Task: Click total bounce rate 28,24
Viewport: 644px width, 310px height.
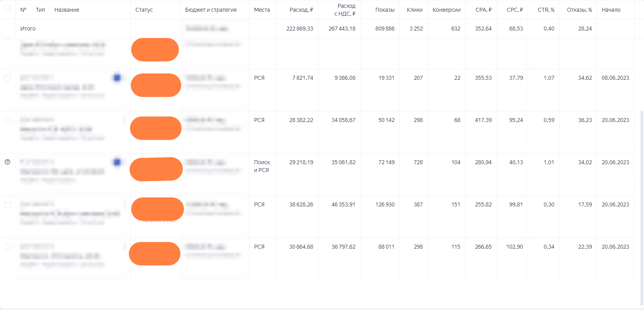Action: pos(585,29)
